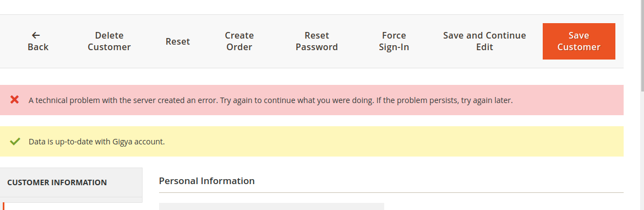Click the Gigya account up-to-date message
This screenshot has height=210, width=644.
[96, 141]
